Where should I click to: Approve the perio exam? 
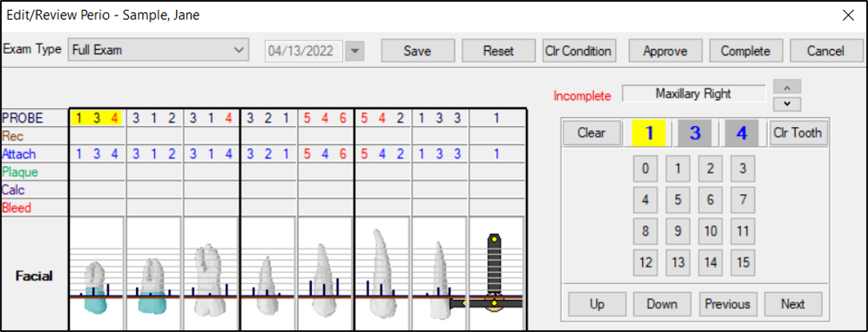pos(664,51)
